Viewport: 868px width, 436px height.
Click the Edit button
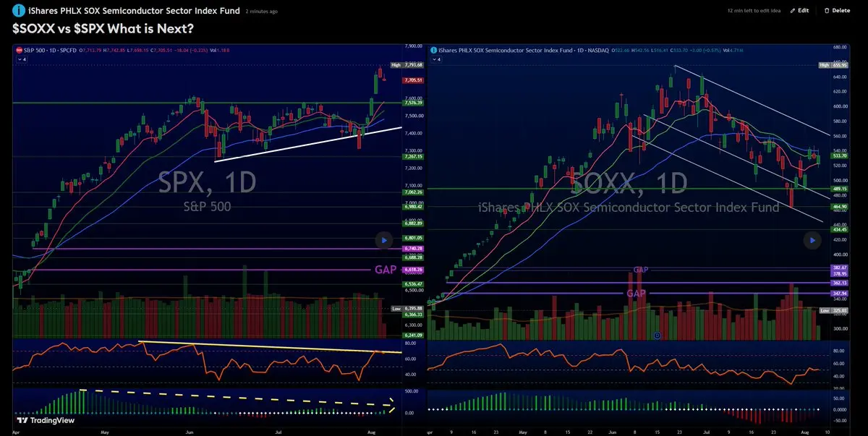pos(799,11)
